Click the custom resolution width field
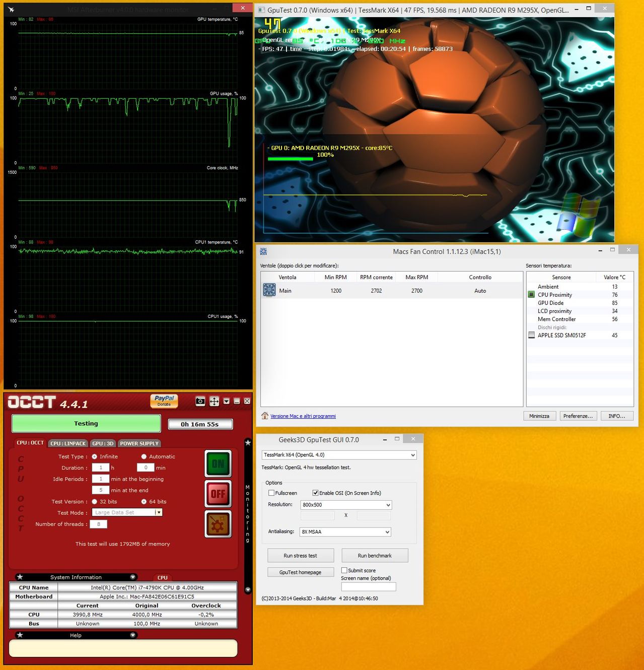Image resolution: width=644 pixels, height=670 pixels. click(x=318, y=515)
